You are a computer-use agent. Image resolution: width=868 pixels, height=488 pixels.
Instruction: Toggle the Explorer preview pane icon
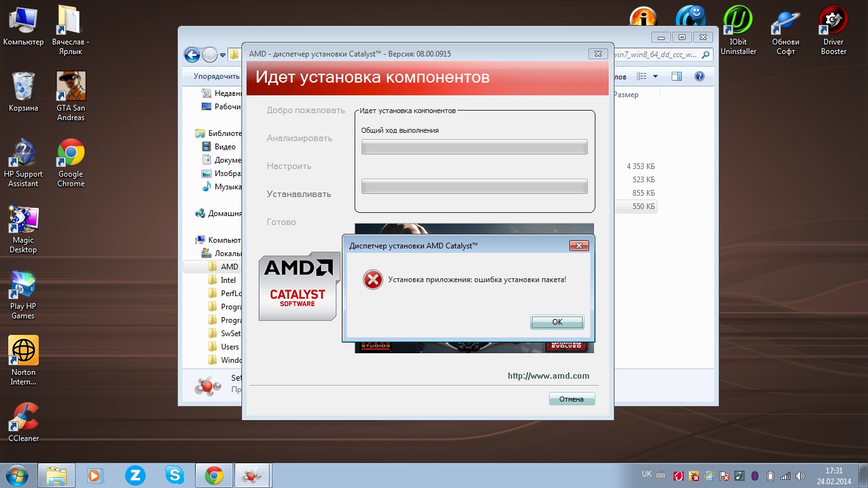[677, 76]
